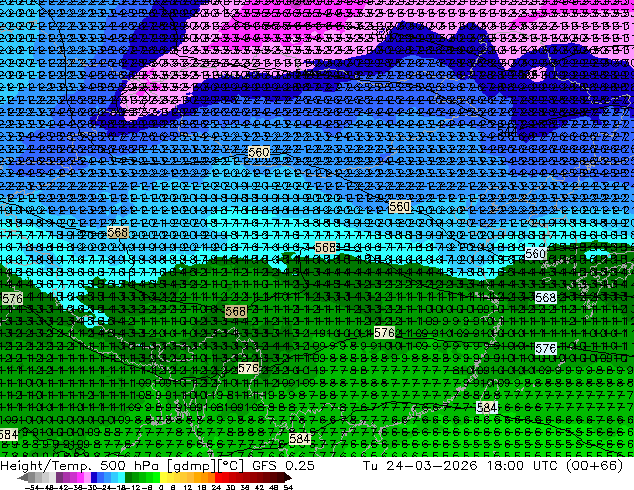This screenshot has width=634, height=490.
Task: Select the bright magenta swatch in the legend
Action: 80,478
